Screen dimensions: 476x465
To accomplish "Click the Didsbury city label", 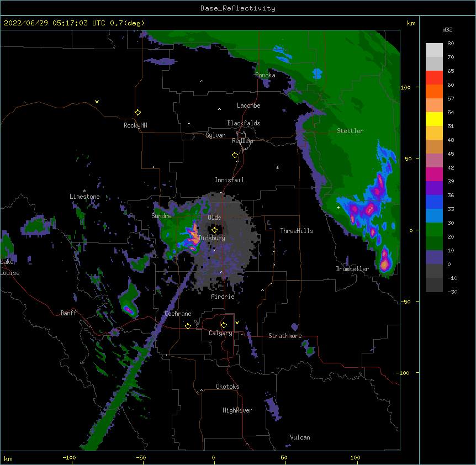I will pyautogui.click(x=212, y=238).
